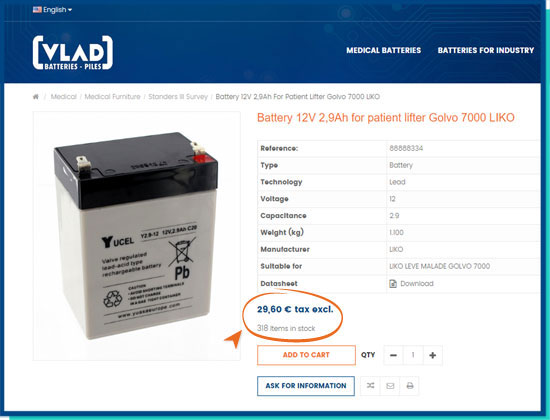The width and height of the screenshot is (550, 420).
Task: Click the quantity input field
Action: (x=413, y=355)
